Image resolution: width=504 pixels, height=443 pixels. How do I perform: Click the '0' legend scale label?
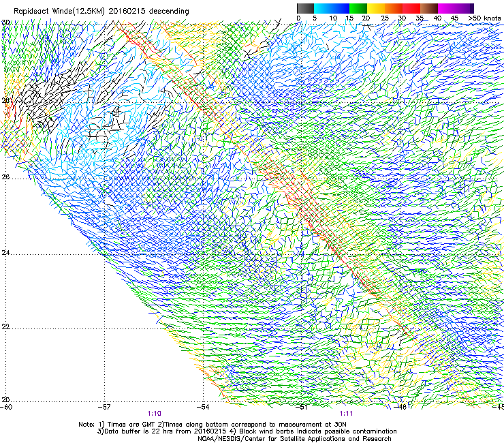298,18
